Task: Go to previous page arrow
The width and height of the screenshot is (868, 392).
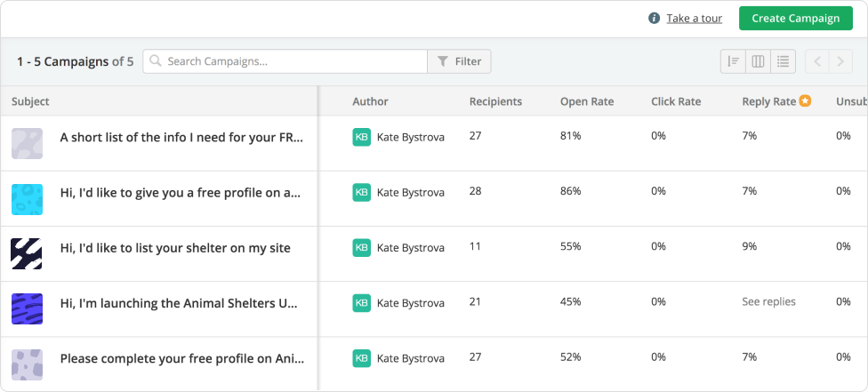Action: click(817, 61)
